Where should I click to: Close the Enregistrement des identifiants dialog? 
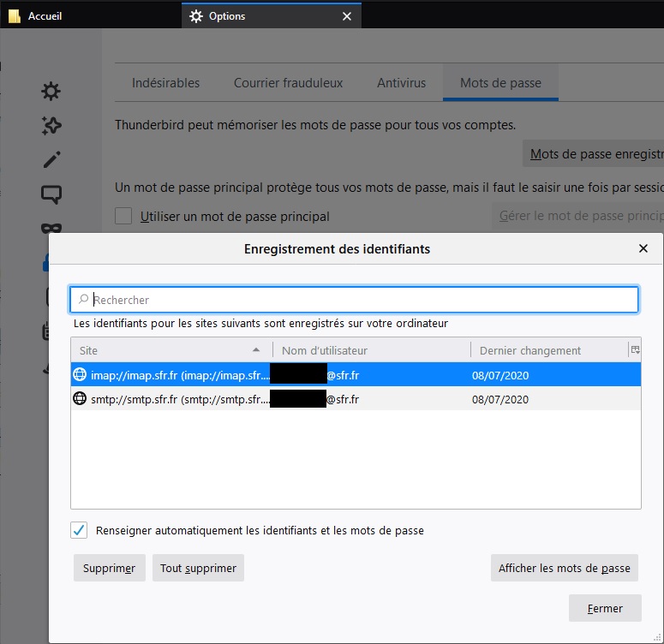(x=643, y=248)
